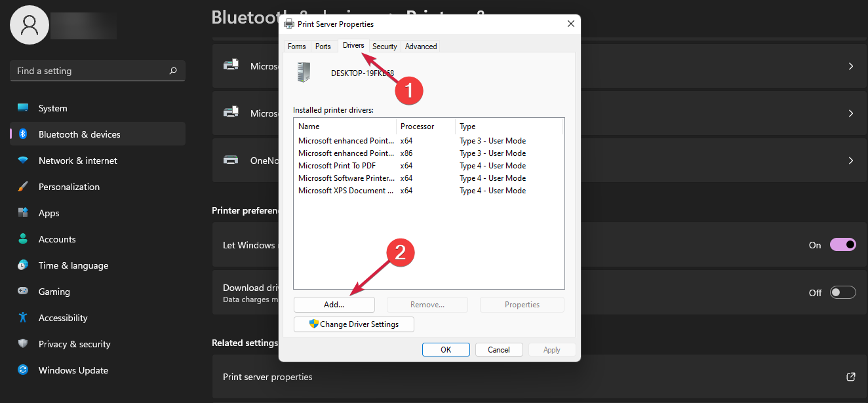The image size is (868, 403).
Task: Click the Network & internet wifi icon
Action: click(23, 161)
